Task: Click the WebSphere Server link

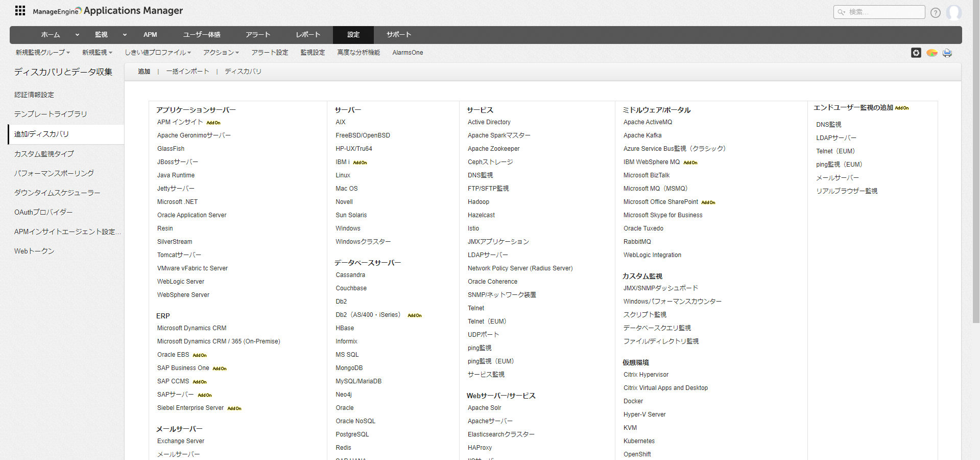Action: pyautogui.click(x=183, y=295)
